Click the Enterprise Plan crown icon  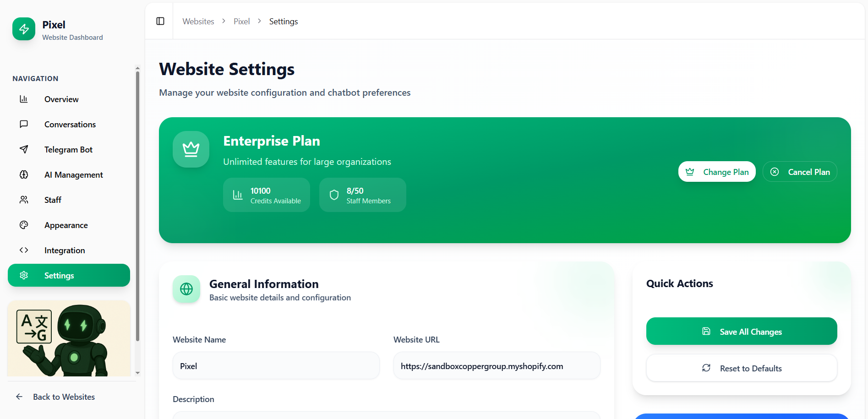coord(191,149)
